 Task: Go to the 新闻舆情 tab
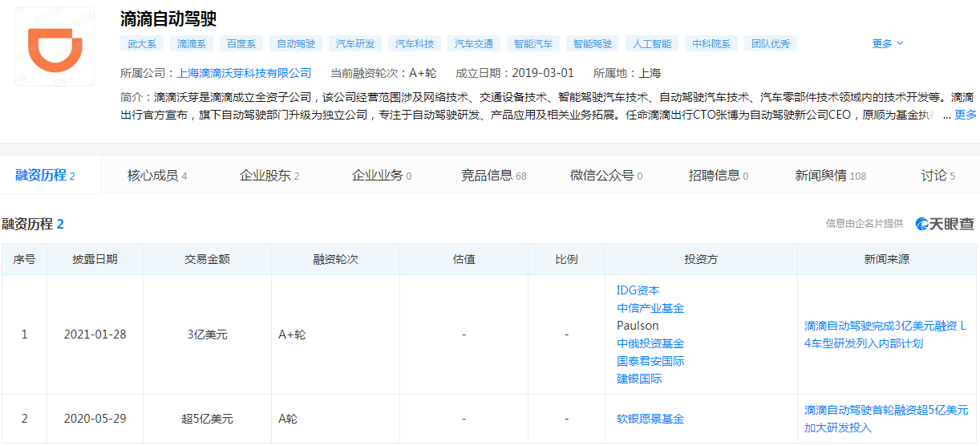coord(831,175)
